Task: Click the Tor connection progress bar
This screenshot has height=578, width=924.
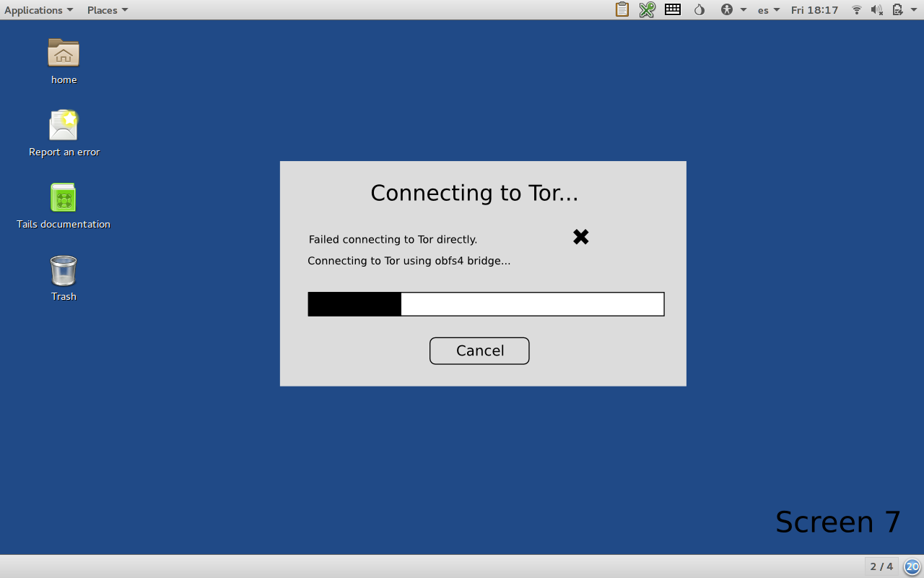Action: coord(486,304)
